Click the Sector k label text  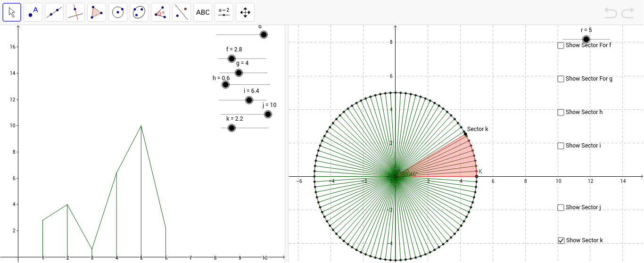click(x=478, y=129)
